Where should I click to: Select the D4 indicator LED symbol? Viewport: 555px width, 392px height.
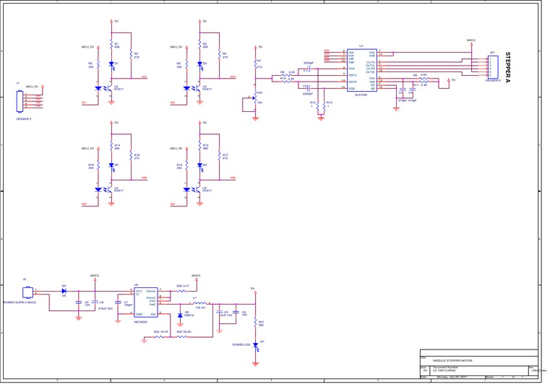199,167
